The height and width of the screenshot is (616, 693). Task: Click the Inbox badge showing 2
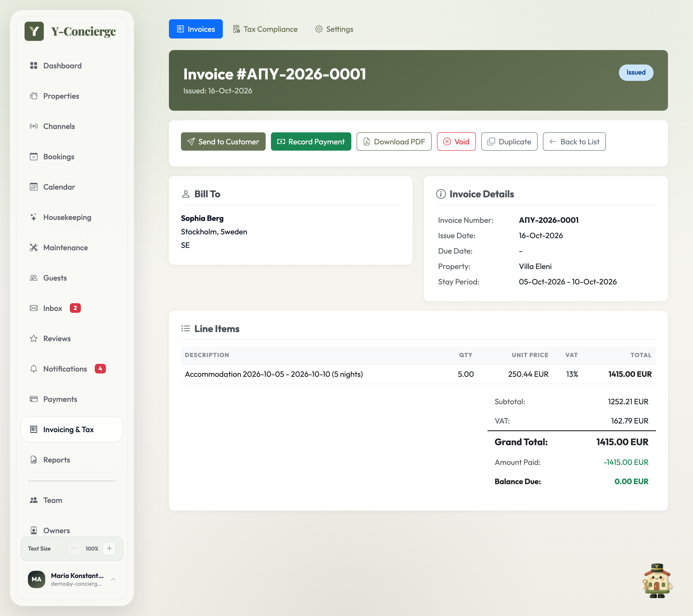75,308
